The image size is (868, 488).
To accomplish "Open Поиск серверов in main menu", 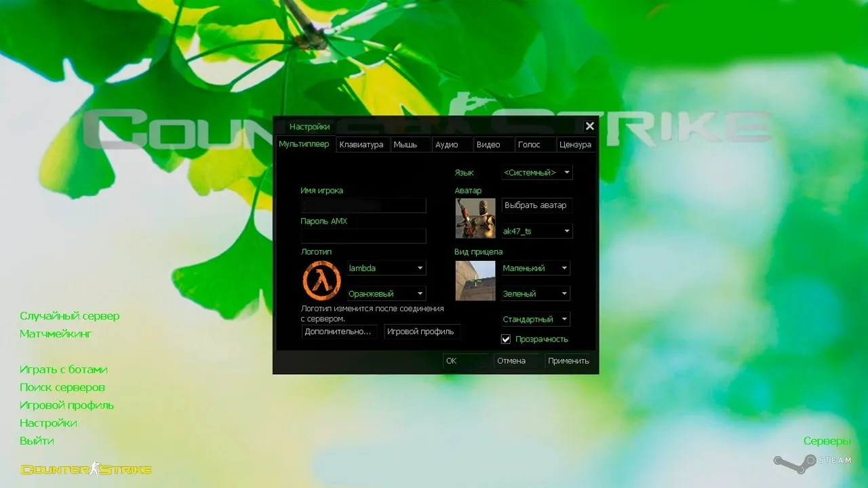I will (62, 387).
